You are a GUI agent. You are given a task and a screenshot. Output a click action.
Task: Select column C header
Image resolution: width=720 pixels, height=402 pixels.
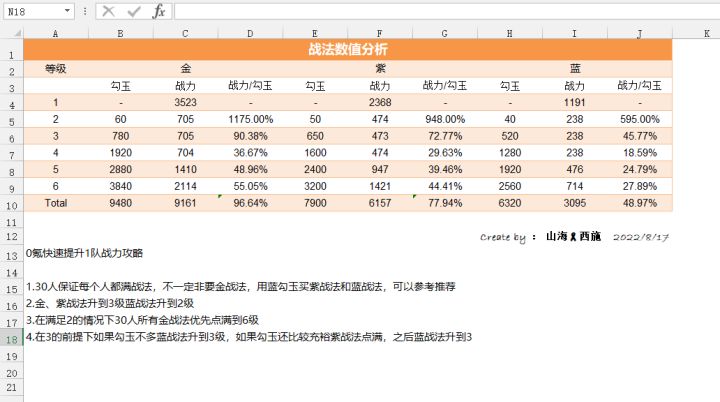[x=185, y=34]
